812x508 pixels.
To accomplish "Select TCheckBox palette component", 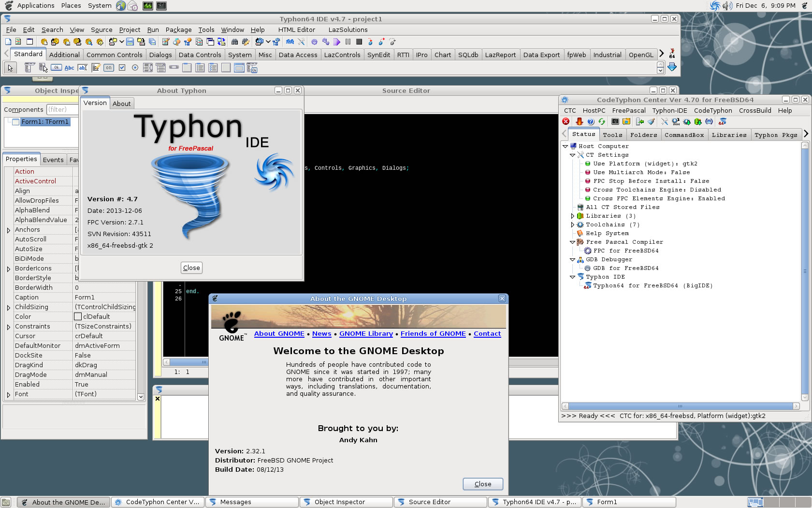I will 122,68.
